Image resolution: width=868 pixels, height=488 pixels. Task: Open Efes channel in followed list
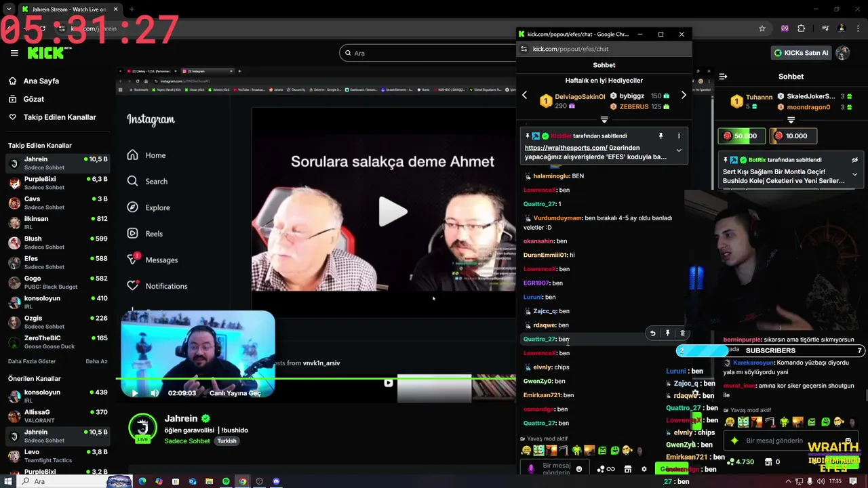[57, 262]
